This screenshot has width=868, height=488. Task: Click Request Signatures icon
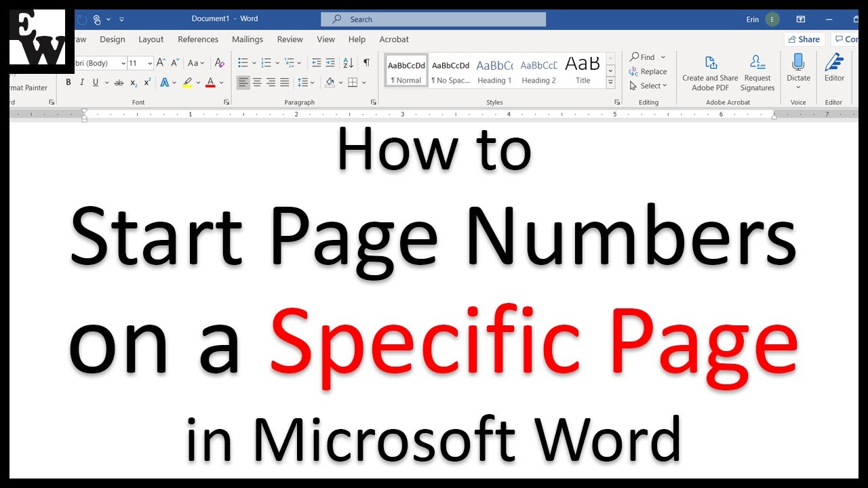[757, 74]
